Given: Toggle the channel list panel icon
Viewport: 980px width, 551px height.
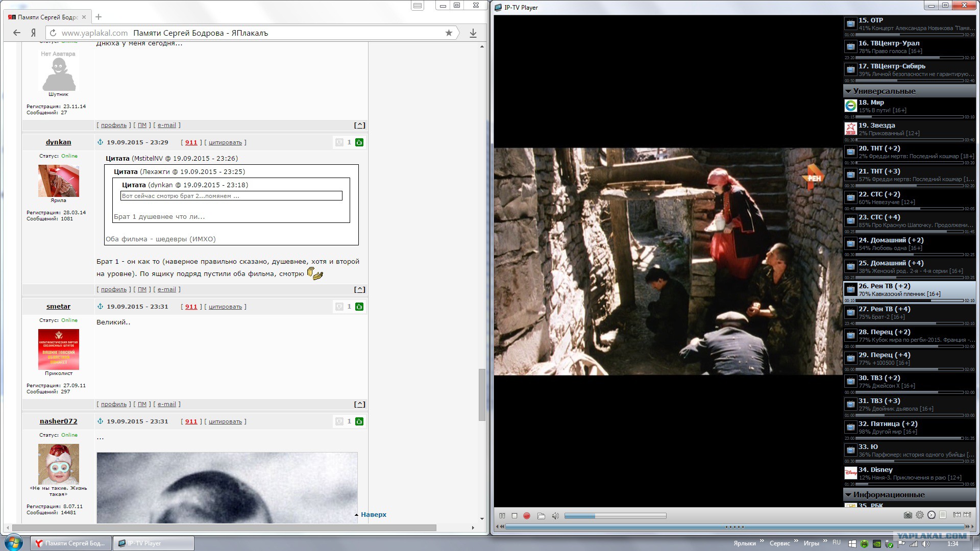Looking at the screenshot, I should (943, 515).
